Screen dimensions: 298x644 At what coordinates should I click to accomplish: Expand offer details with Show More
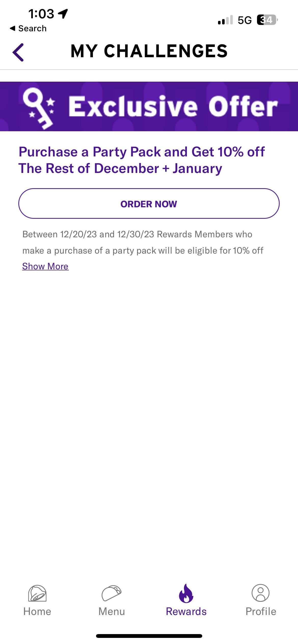click(45, 266)
